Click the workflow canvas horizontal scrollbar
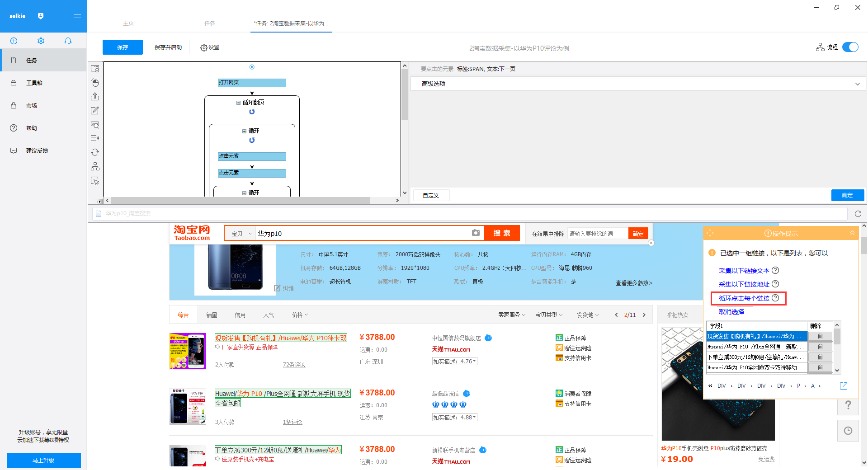The height and width of the screenshot is (470, 868). click(241, 200)
